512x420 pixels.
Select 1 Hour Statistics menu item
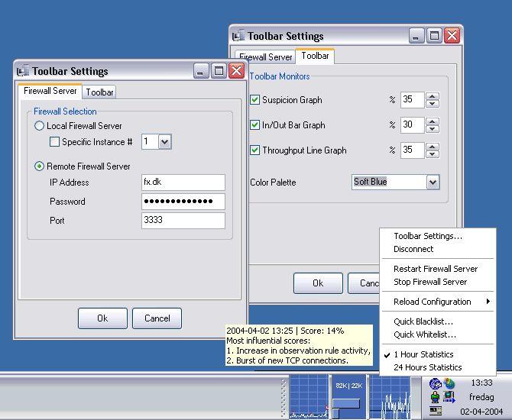423,354
